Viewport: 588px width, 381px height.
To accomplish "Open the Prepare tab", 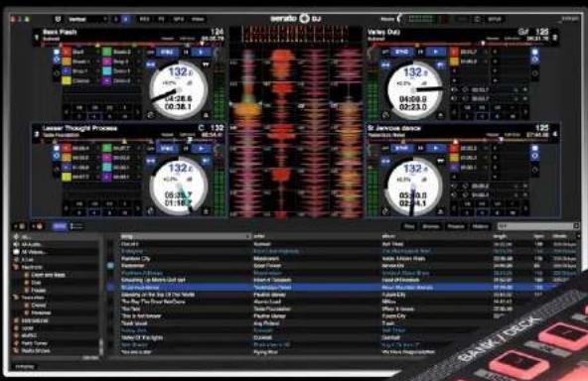I will 455,226.
